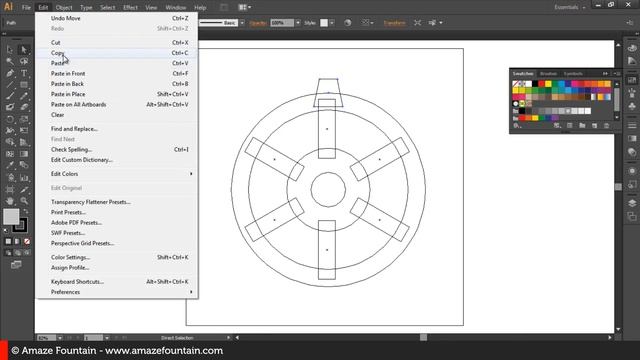Open the brush definition Basic dropdown

tap(242, 23)
